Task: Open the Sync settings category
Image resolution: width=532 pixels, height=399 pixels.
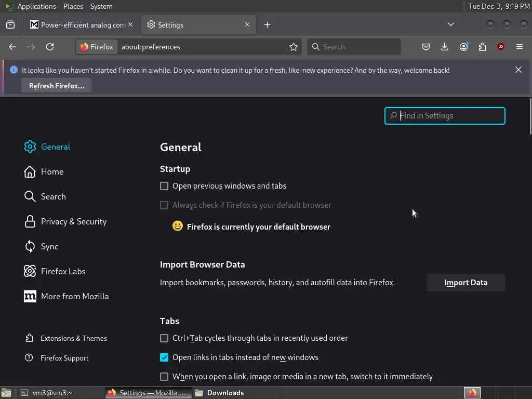Action: [41, 246]
